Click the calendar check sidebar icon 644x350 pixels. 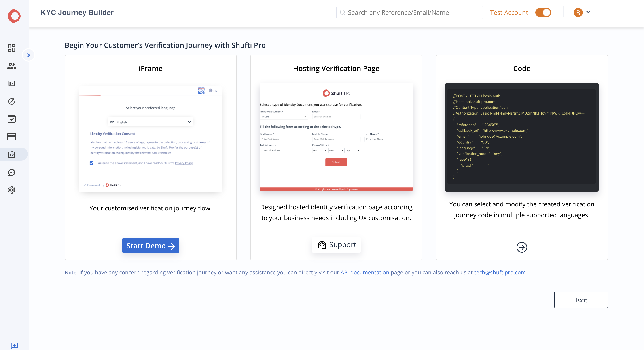11,119
